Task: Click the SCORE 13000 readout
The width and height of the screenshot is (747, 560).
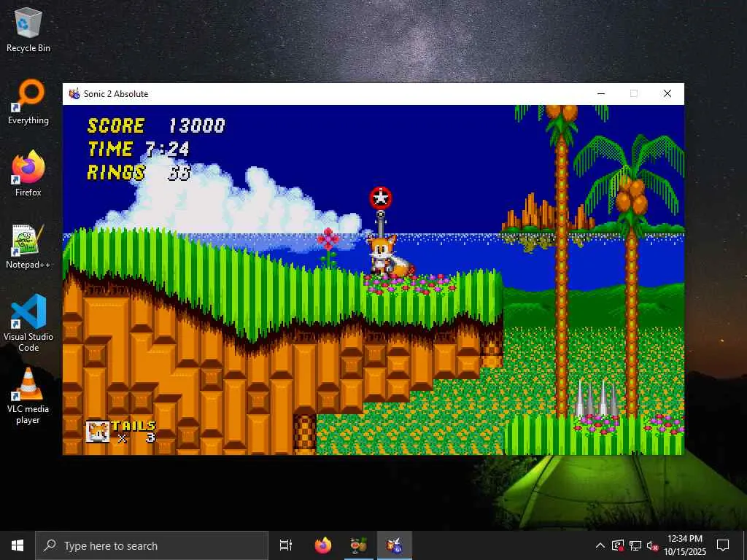Action: tap(156, 125)
